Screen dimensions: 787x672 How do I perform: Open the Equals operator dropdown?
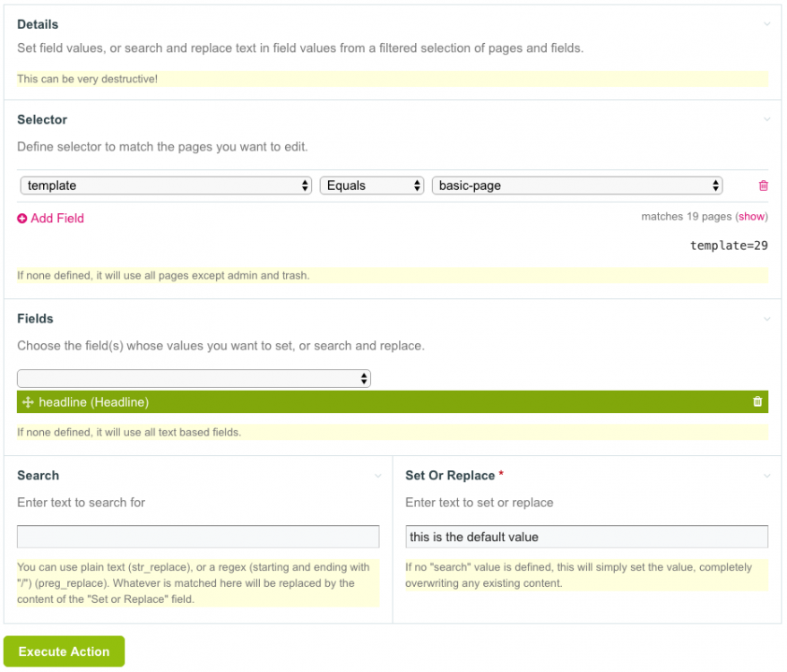tap(371, 185)
